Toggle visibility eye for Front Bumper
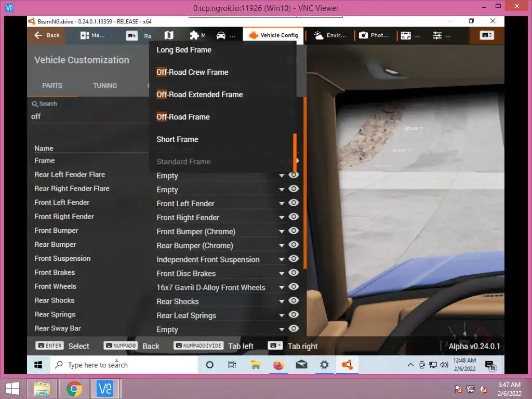The width and height of the screenshot is (532, 399). [x=294, y=231]
